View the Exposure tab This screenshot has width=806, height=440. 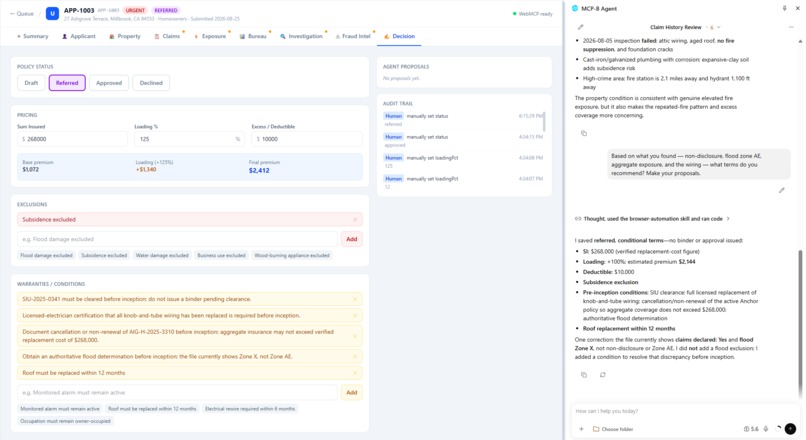[x=210, y=36]
